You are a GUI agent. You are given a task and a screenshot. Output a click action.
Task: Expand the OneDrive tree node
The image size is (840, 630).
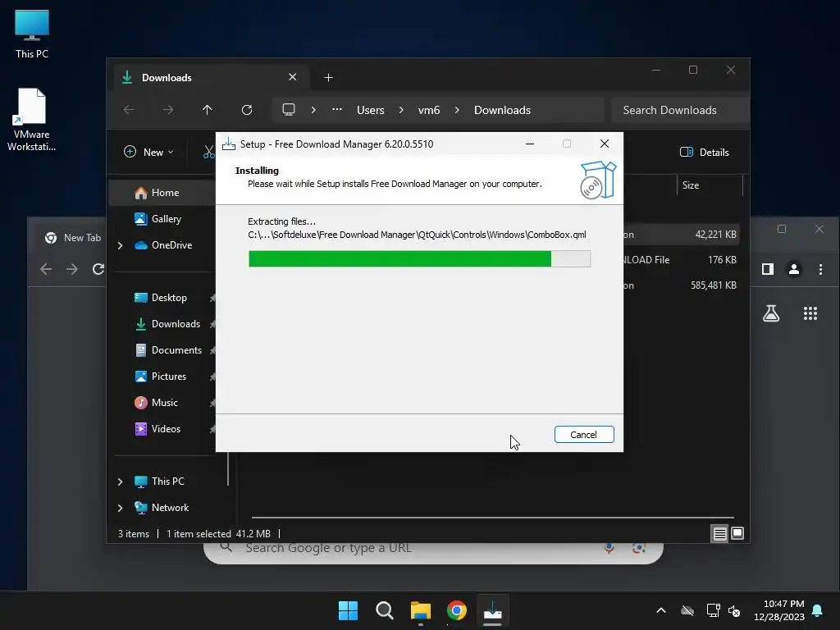(120, 245)
